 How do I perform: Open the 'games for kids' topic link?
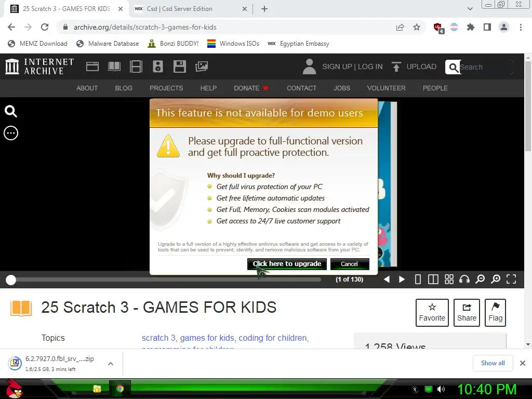point(207,338)
